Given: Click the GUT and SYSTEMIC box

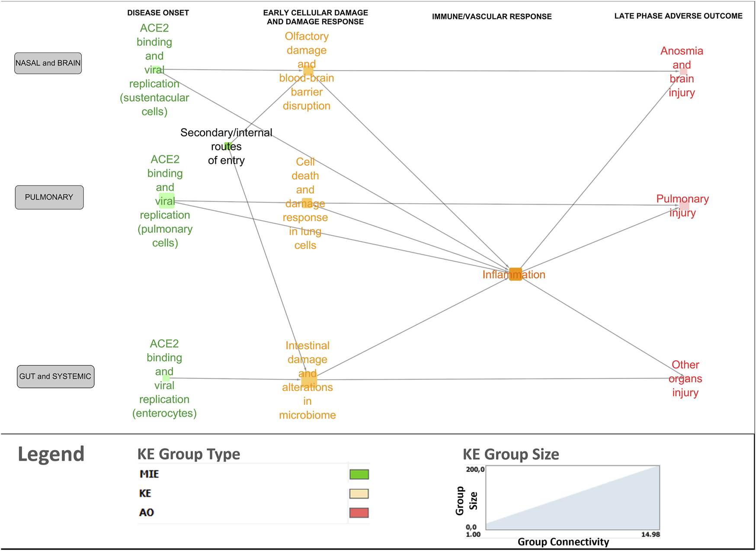Looking at the screenshot, I should point(55,376).
